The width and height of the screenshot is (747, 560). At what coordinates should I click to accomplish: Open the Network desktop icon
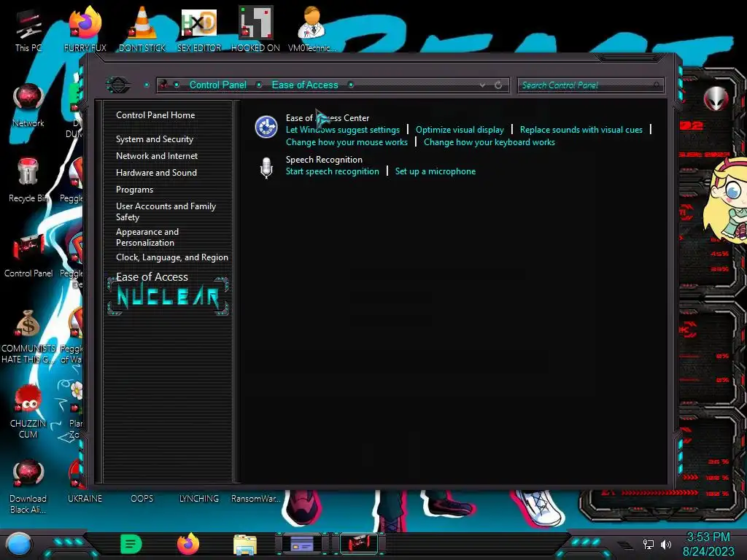[28, 106]
